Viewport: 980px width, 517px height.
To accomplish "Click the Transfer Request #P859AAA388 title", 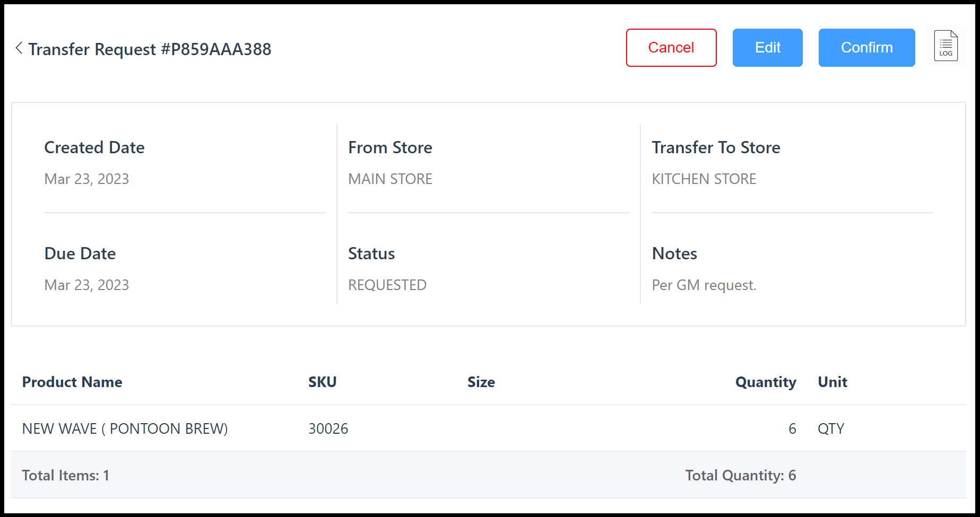I will [x=150, y=49].
